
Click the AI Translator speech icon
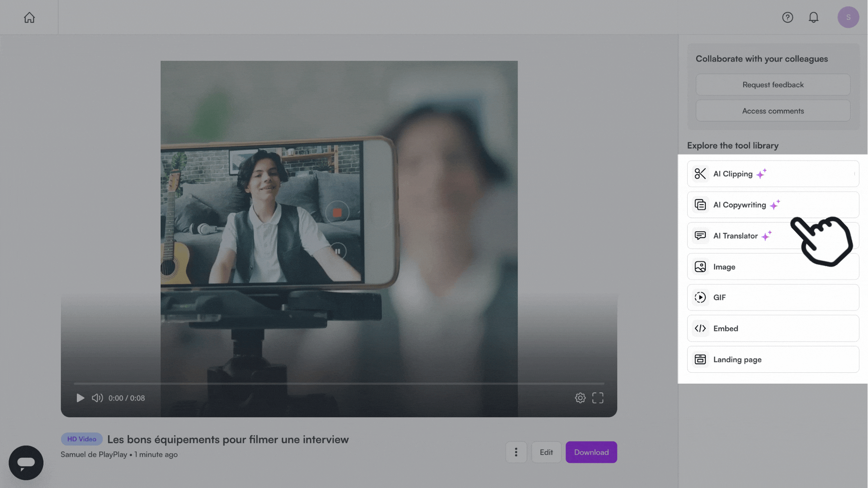tap(700, 235)
